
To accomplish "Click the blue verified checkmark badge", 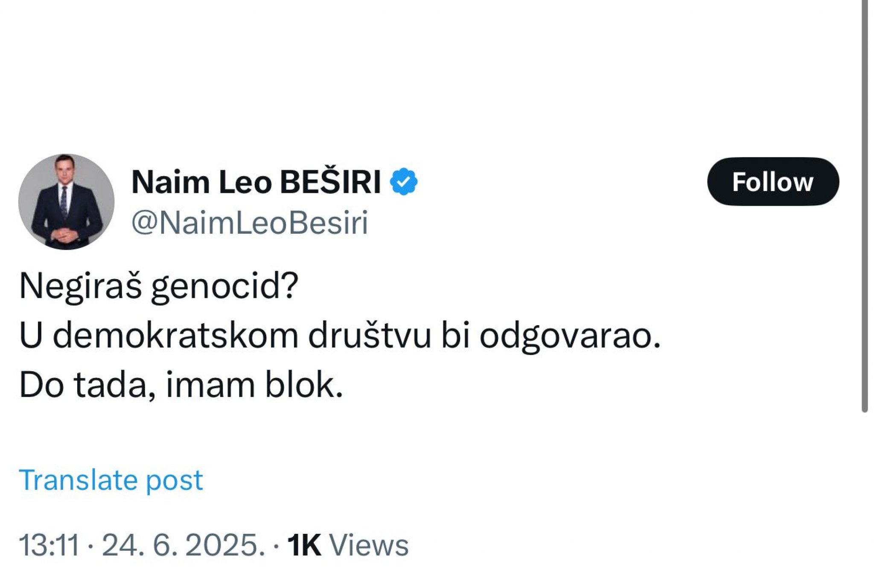I will click(403, 182).
